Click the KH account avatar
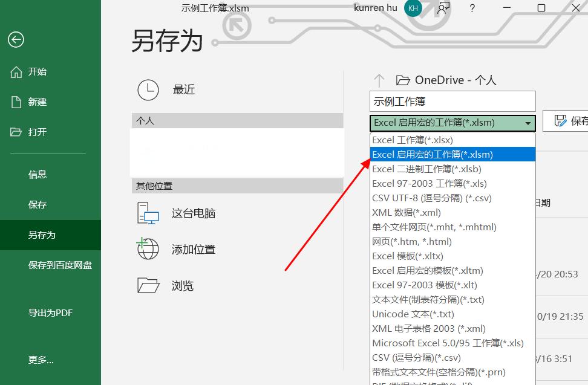588x385 pixels. (413, 8)
